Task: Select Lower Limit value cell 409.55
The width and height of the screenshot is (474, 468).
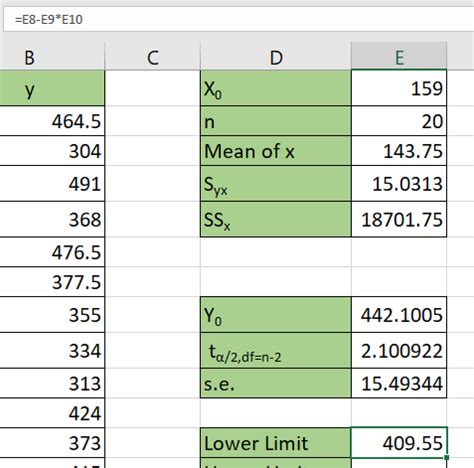Action: 399,443
